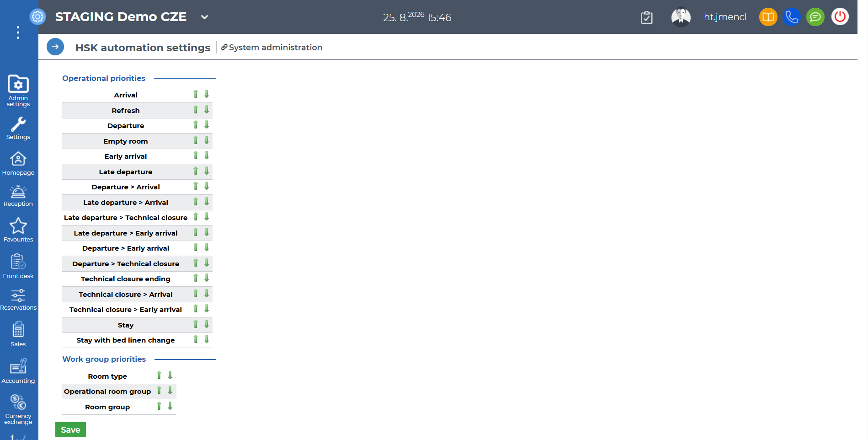The height and width of the screenshot is (440, 868).
Task: Move Late departure > Early arrival down
Action: (x=207, y=232)
